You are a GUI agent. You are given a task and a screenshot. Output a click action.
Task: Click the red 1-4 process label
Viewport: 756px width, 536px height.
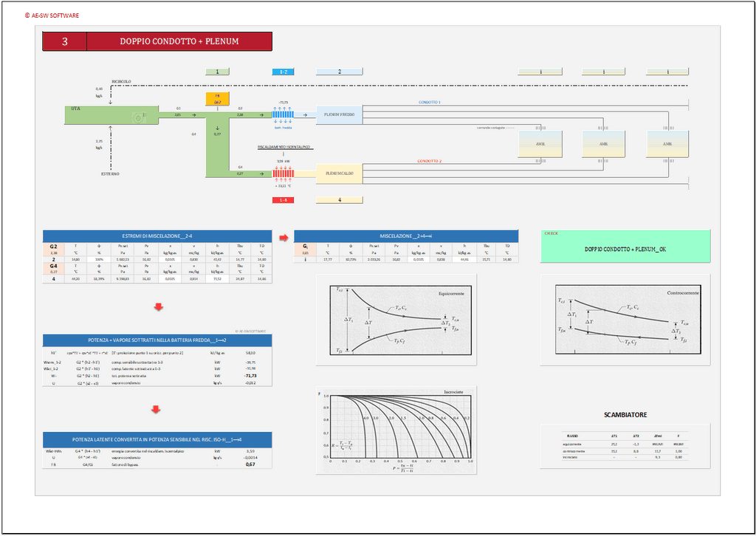(x=283, y=200)
